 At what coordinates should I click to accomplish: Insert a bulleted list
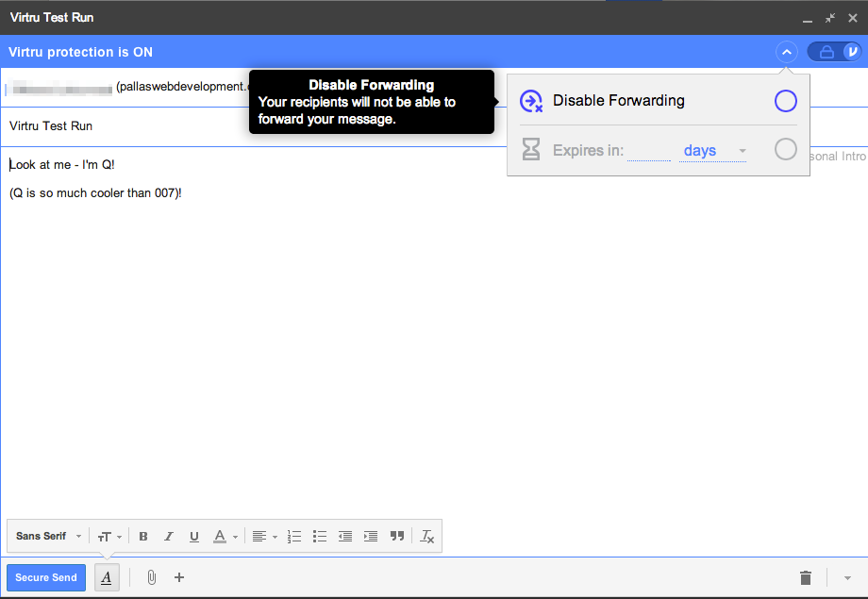click(x=320, y=536)
